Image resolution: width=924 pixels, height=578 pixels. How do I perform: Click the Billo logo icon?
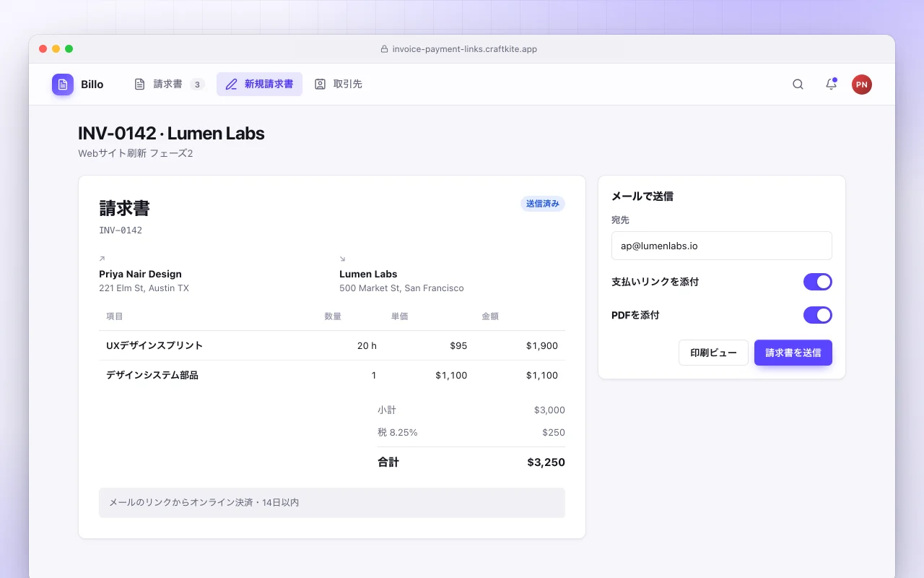tap(63, 85)
